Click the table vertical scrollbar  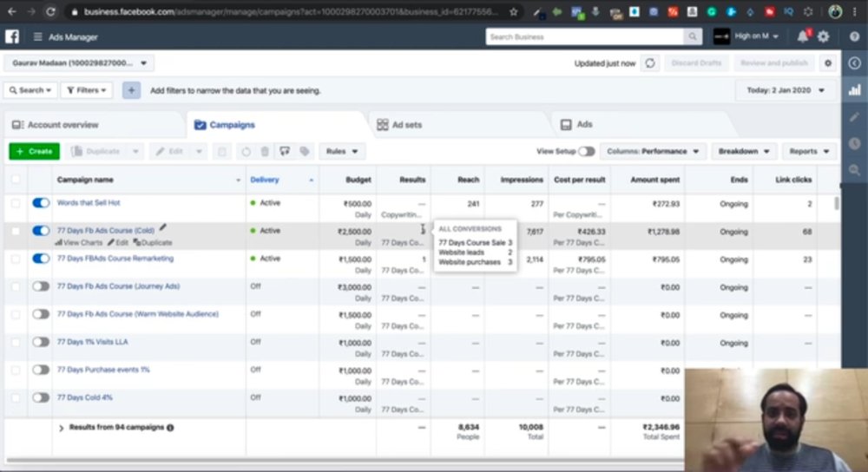point(837,202)
